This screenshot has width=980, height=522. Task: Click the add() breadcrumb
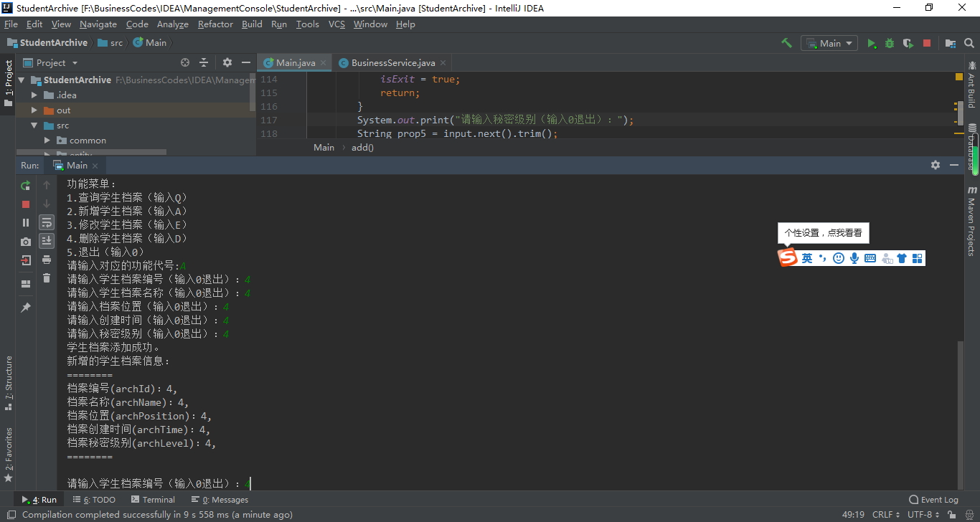click(x=362, y=147)
